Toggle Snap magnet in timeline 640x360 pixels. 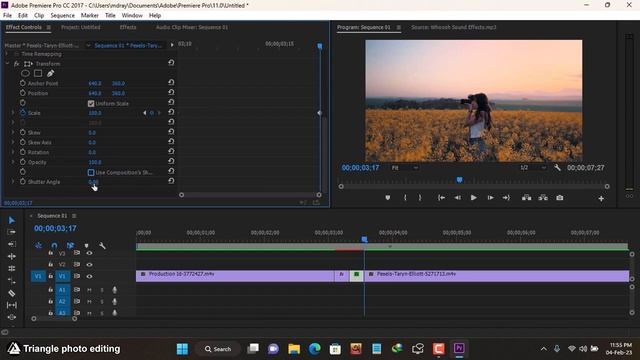(54, 245)
